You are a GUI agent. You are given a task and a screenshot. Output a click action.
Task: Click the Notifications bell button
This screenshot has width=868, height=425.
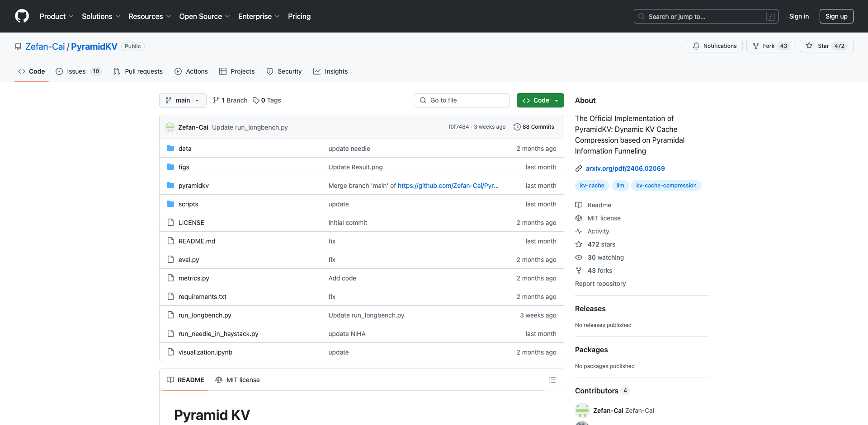point(714,46)
